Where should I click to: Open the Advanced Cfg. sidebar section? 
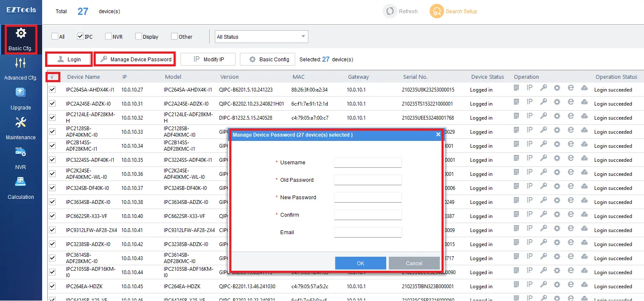point(21,69)
